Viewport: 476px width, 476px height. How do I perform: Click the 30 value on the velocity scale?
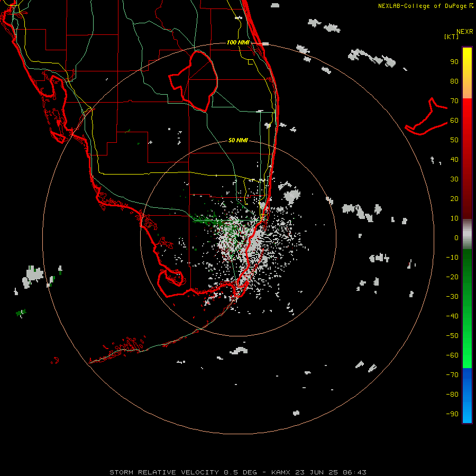454,179
